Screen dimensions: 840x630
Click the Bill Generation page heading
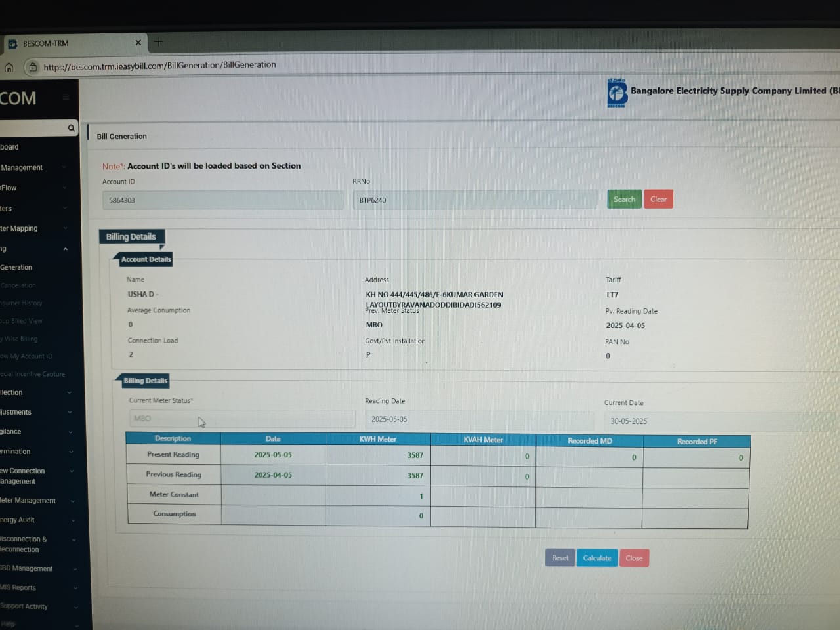coord(122,136)
